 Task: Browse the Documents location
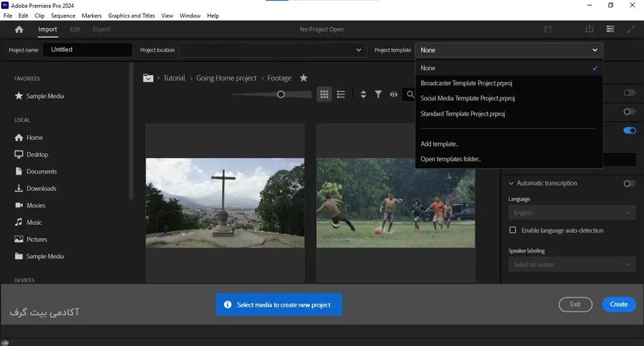coord(35,171)
